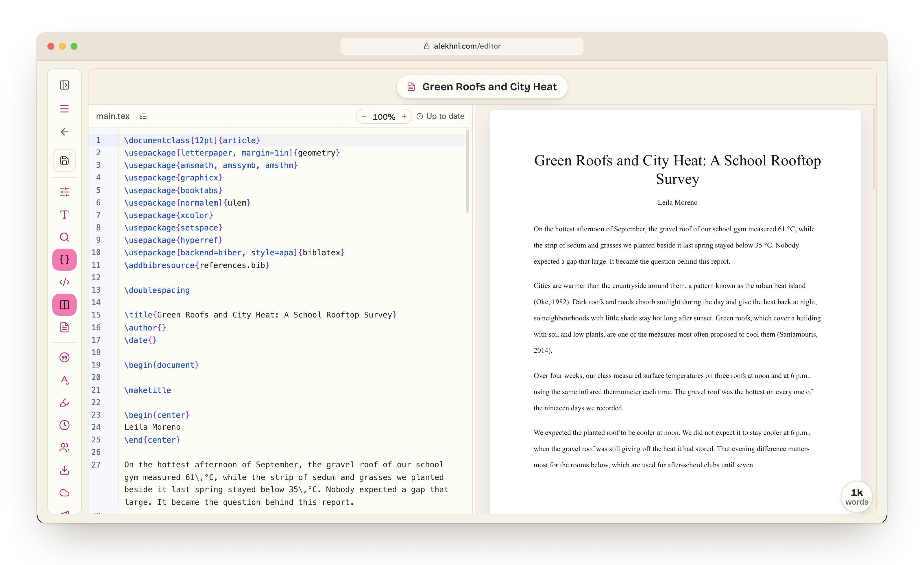The height and width of the screenshot is (565, 924).
Task: Click the author name Leila Moreno in preview
Action: click(x=677, y=202)
